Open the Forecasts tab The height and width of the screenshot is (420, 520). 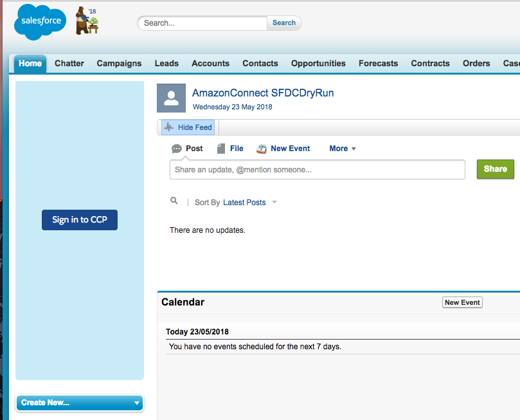[x=379, y=64]
